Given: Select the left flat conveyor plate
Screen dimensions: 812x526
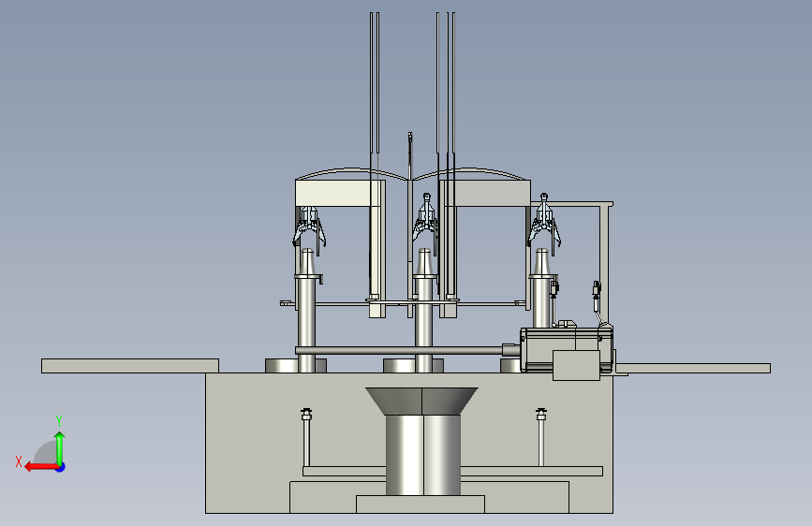Looking at the screenshot, I should pos(130,366).
